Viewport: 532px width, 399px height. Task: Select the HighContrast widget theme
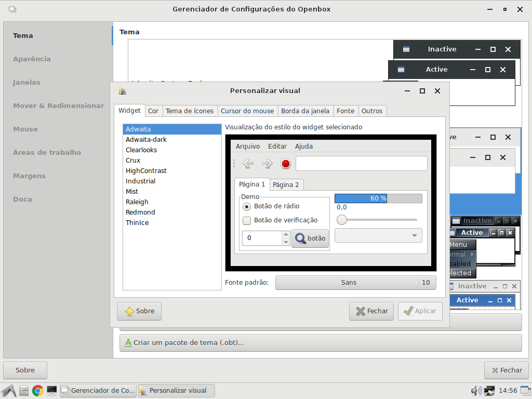point(172,170)
